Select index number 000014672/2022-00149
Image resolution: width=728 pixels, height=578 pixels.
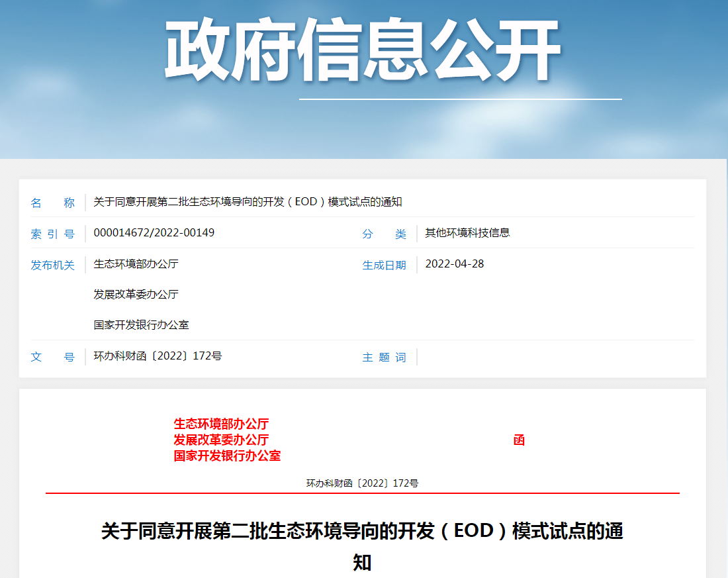(x=154, y=233)
